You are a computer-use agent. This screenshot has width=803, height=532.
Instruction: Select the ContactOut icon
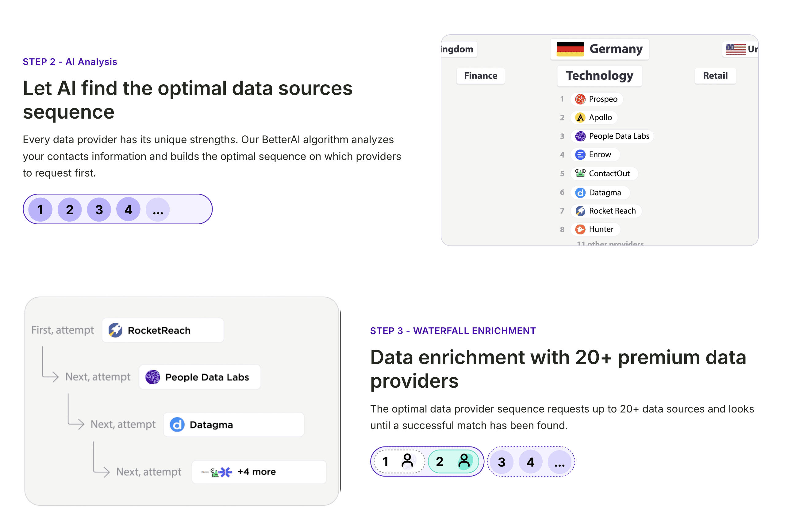[x=581, y=173]
